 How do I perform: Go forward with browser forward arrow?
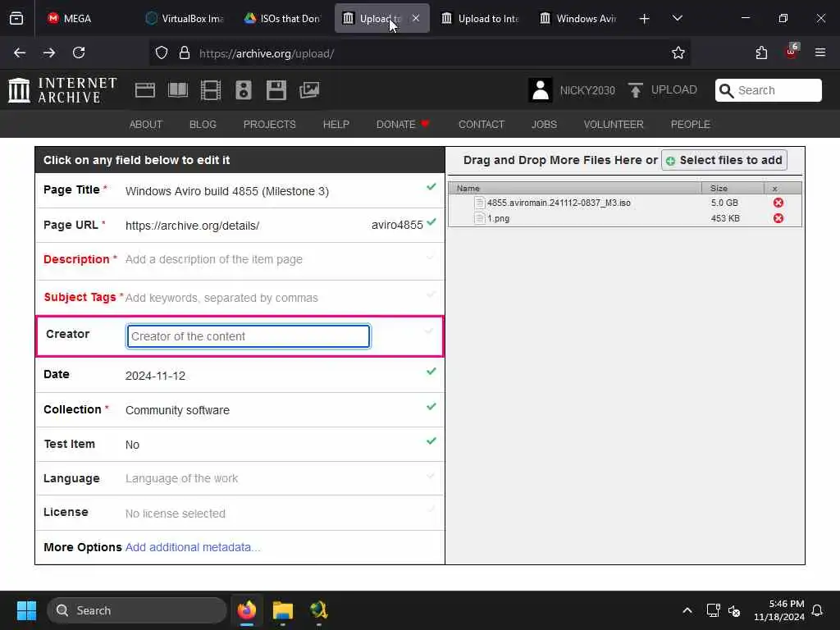point(49,52)
